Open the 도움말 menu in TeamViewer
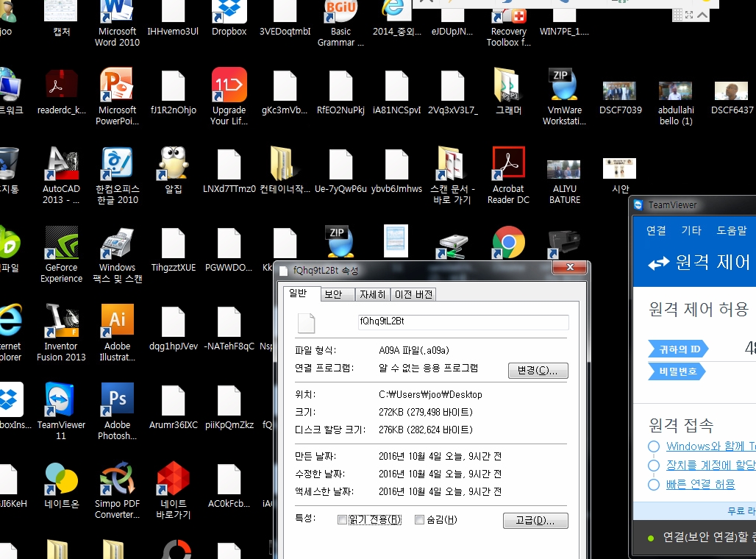Viewport: 756px width, 559px height. click(x=732, y=230)
